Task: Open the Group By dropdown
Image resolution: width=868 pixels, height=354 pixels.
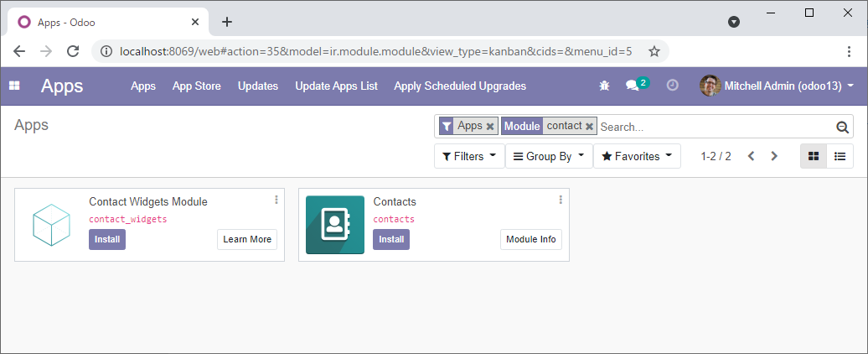Action: pyautogui.click(x=549, y=156)
